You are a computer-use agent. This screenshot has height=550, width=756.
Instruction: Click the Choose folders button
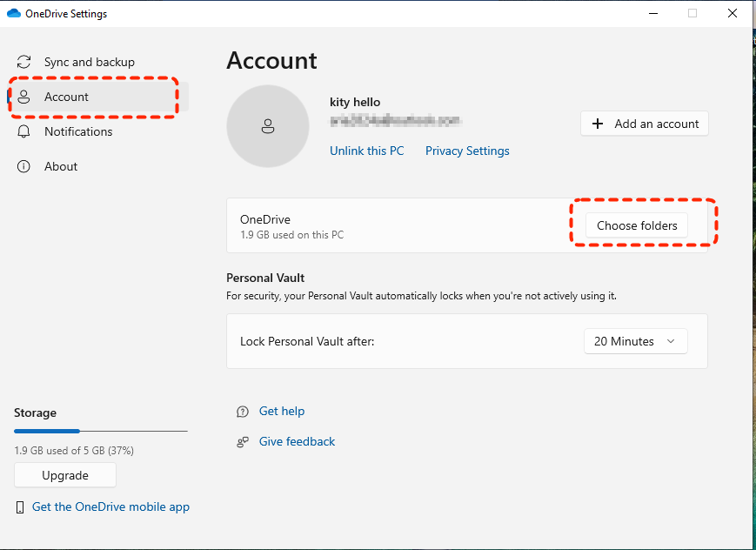click(637, 225)
